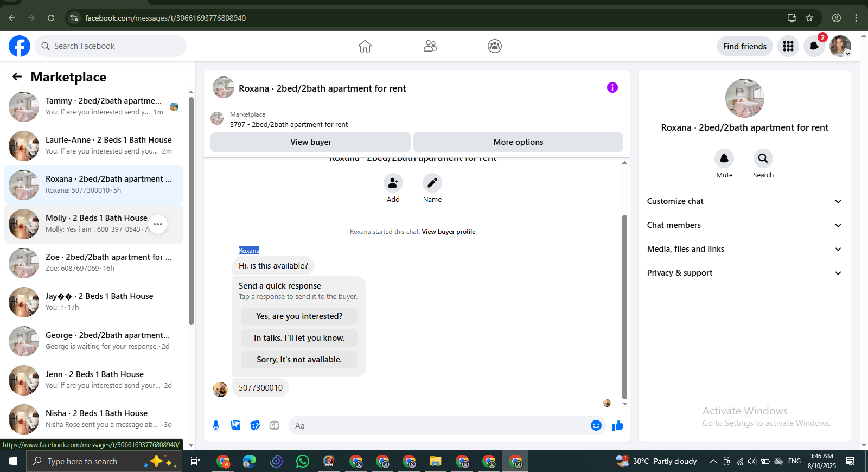The width and height of the screenshot is (868, 472).
Task: Click the More options button
Action: coord(518,142)
